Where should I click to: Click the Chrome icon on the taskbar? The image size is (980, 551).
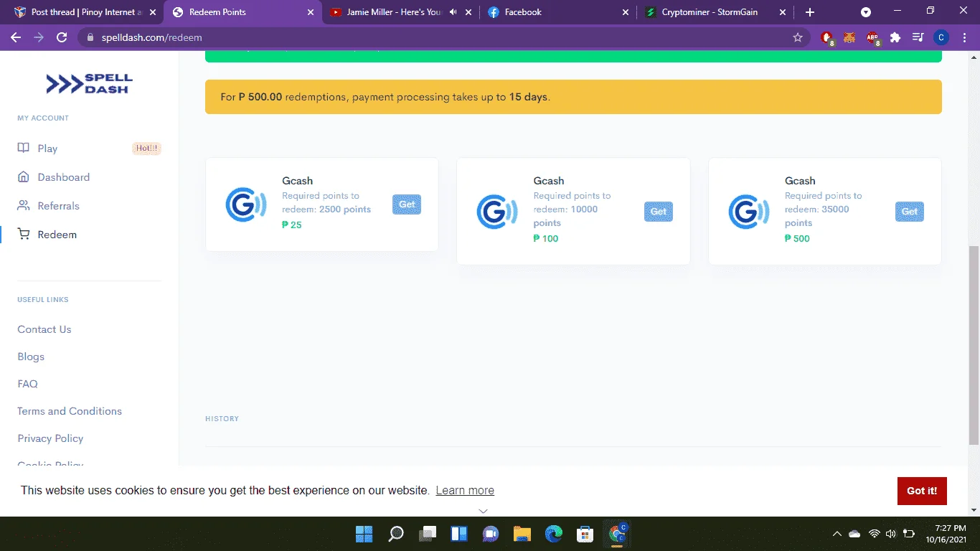point(617,534)
